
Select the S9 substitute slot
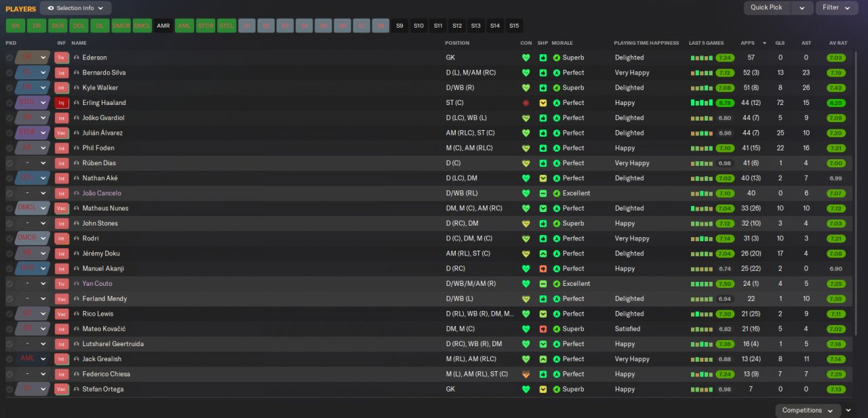coord(399,26)
